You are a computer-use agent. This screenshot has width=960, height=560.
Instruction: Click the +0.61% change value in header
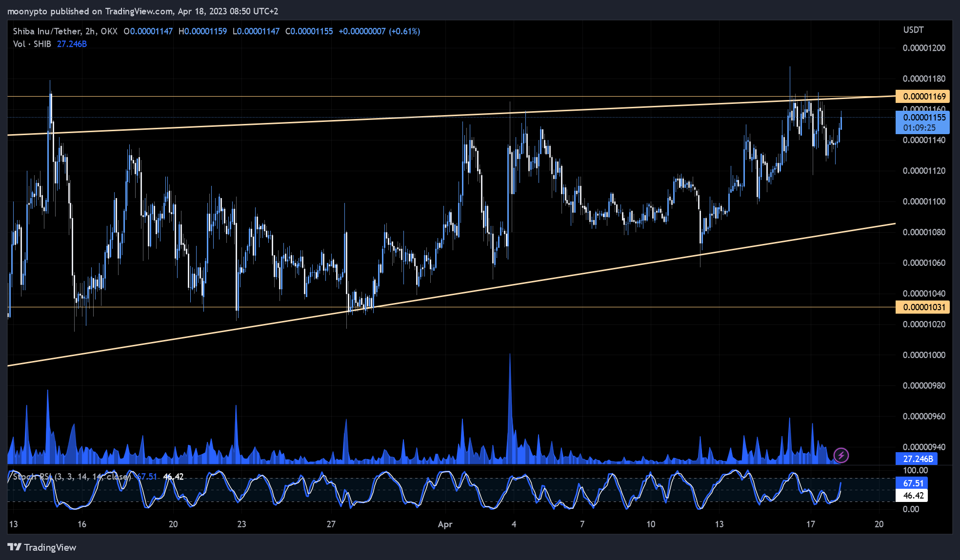(404, 31)
